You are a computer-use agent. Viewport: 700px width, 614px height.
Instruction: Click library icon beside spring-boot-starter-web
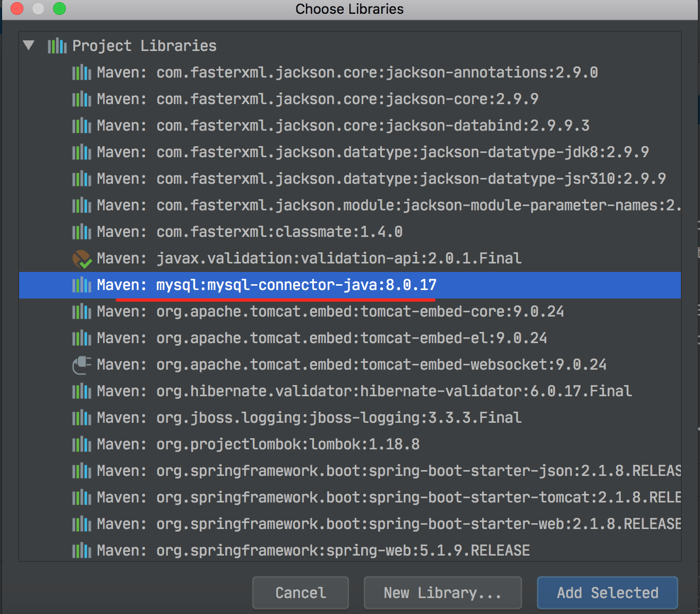82,524
